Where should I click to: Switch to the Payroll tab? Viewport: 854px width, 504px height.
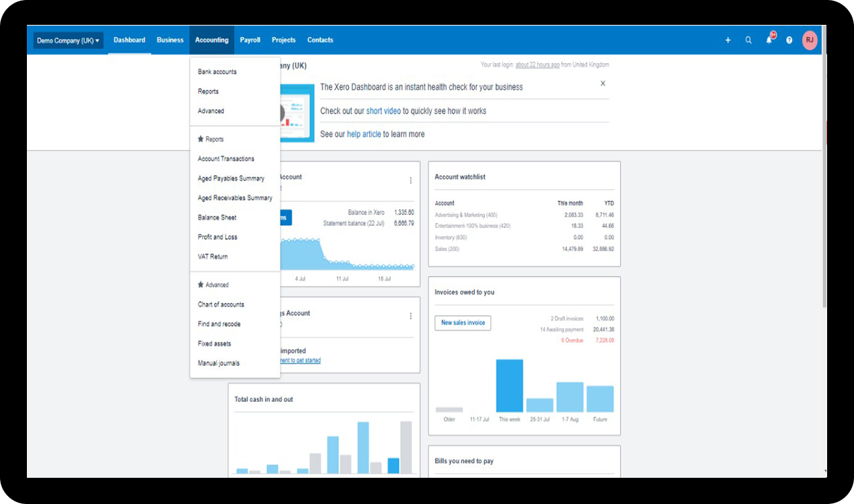click(250, 40)
